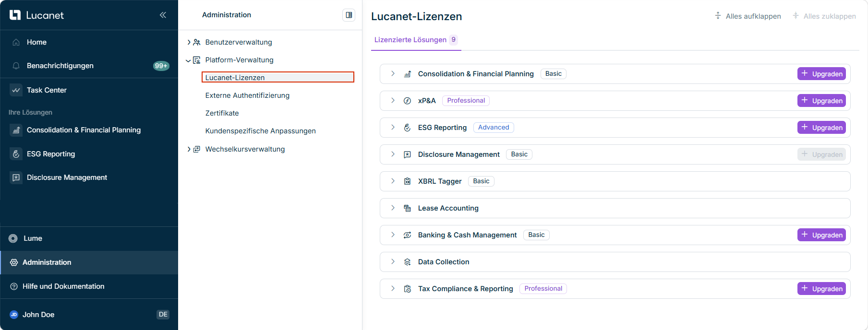Click the John Doe avatar icon
This screenshot has width=868, height=330.
pyautogui.click(x=14, y=315)
